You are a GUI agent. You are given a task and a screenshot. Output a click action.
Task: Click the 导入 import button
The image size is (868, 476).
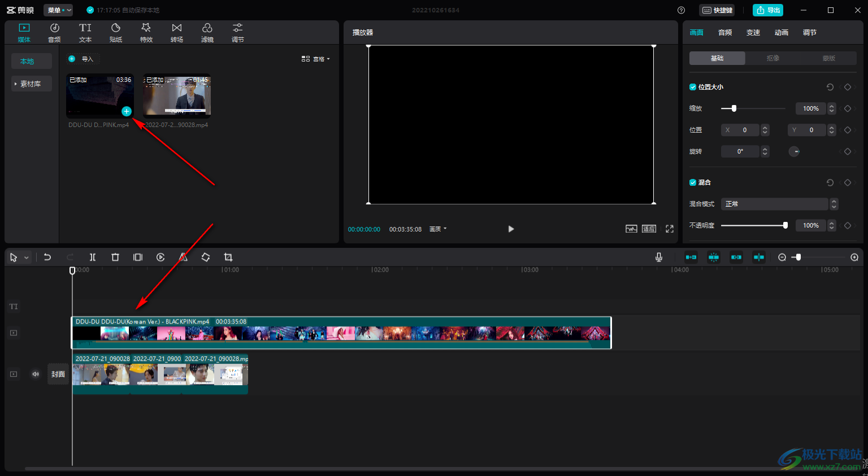[81, 59]
